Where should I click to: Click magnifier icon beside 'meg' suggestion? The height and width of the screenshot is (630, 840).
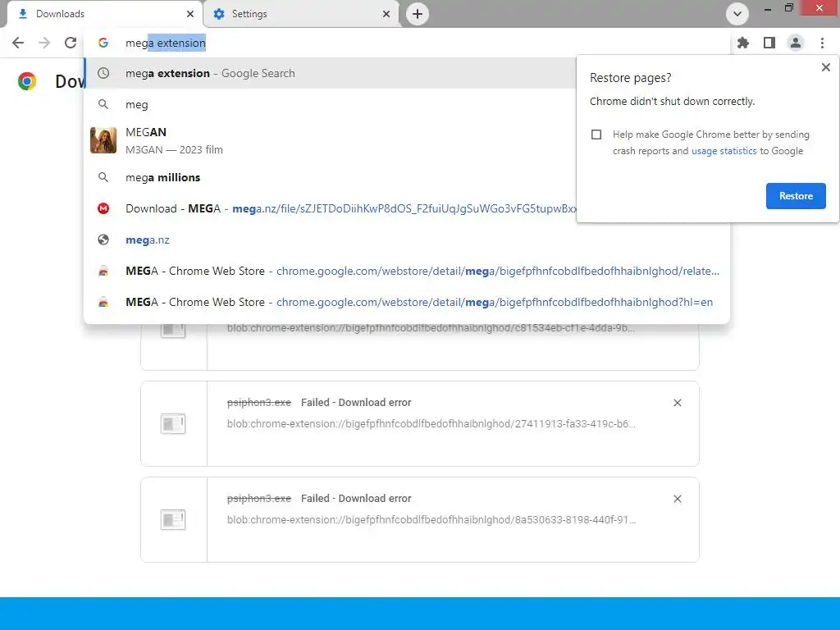coord(103,104)
